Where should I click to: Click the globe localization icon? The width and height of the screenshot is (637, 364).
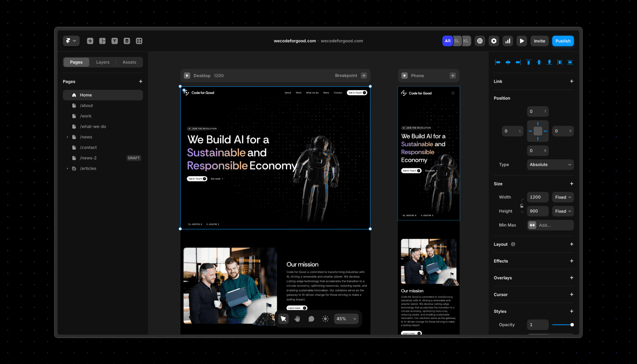point(480,41)
